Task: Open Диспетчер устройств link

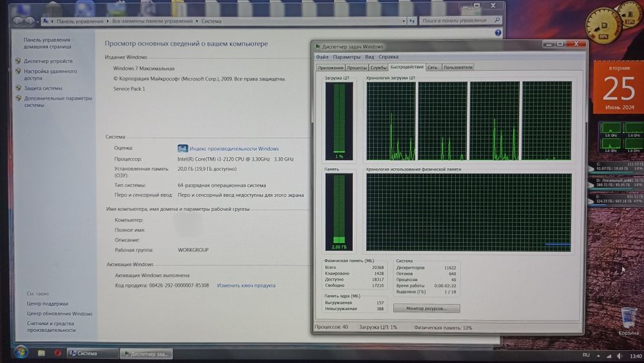Action: pos(48,61)
